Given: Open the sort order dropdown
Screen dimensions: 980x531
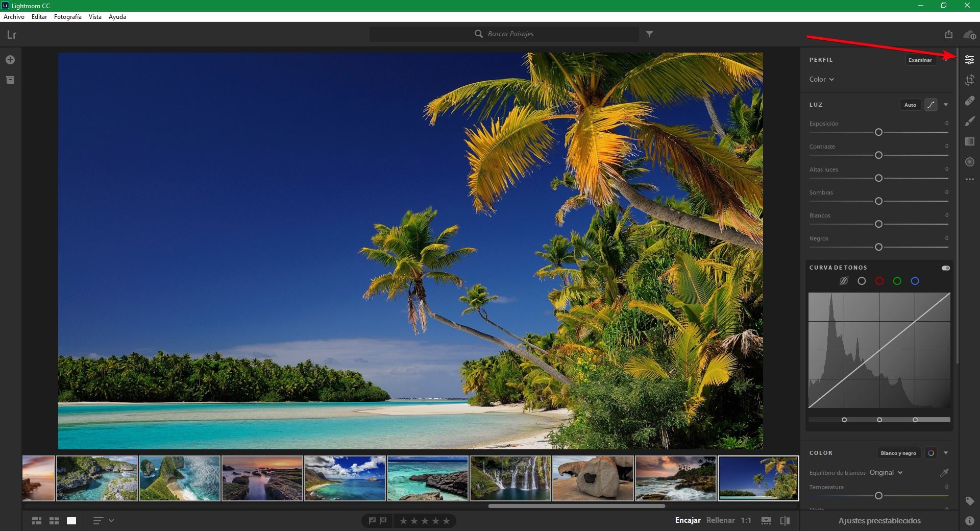Looking at the screenshot, I should 103,521.
